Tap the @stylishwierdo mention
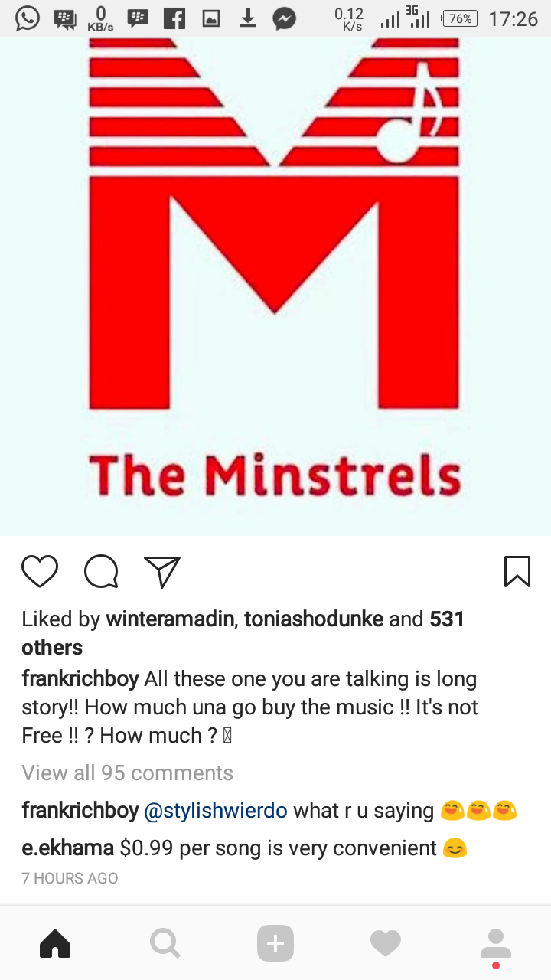 pyautogui.click(x=215, y=810)
